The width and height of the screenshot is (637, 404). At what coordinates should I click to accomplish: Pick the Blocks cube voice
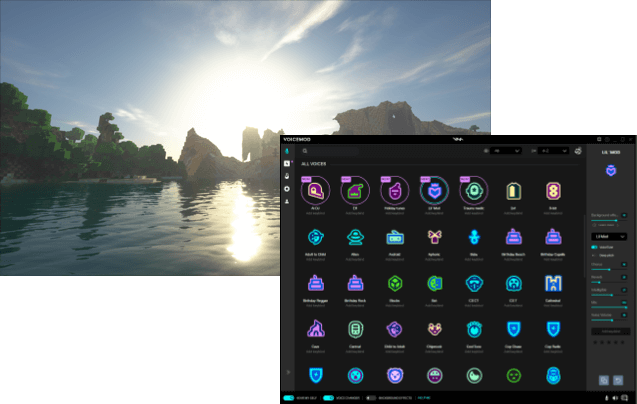tap(394, 283)
